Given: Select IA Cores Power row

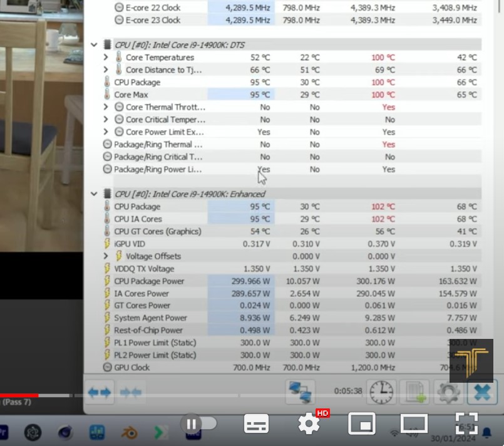Looking at the screenshot, I should [x=292, y=293].
